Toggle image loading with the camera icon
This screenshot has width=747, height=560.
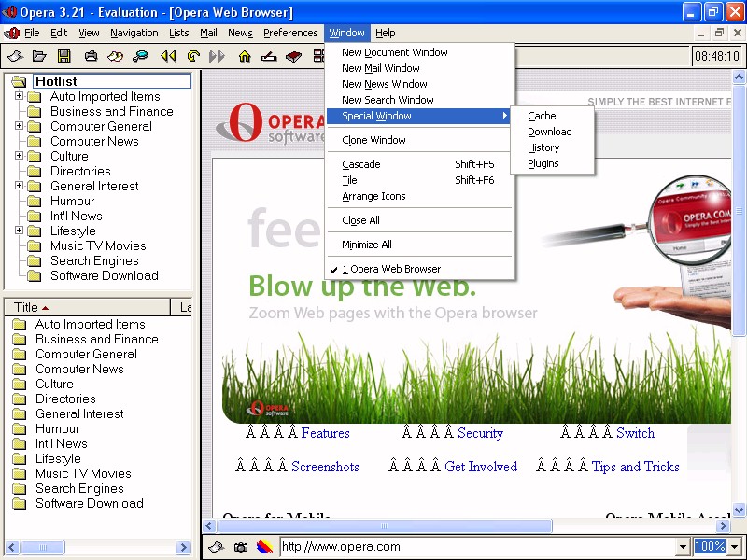click(241, 547)
